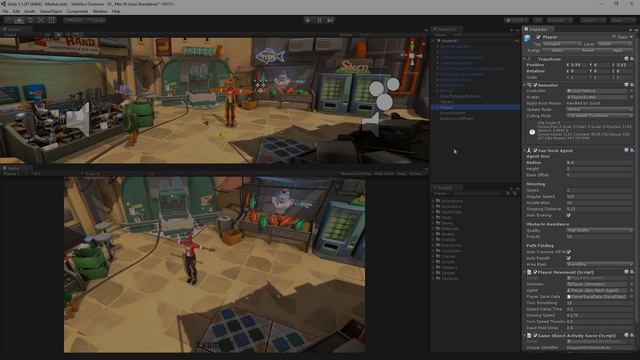The width and height of the screenshot is (640, 360).
Task: Open the Update Mode dropdown
Action: tap(600, 109)
